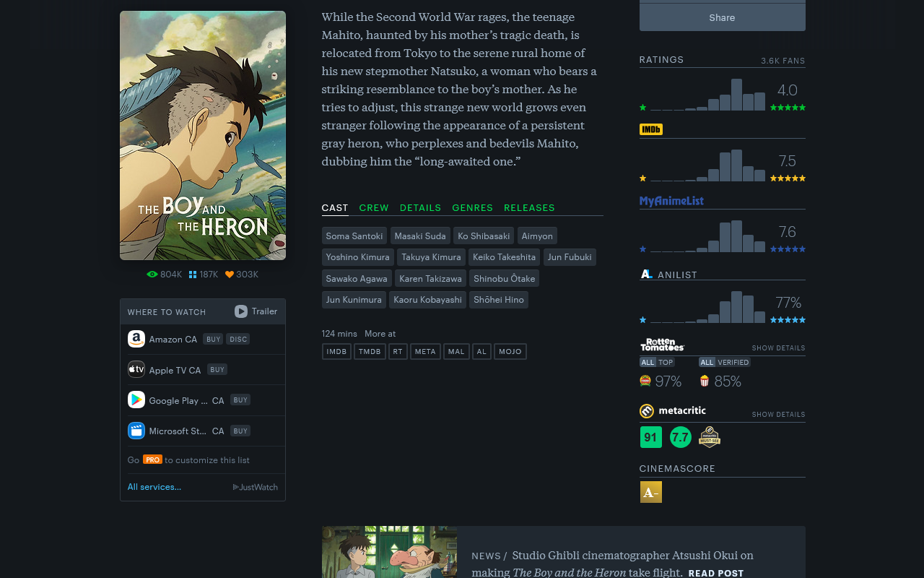Expand SHOW DETAILS for Metacritic

coord(778,414)
